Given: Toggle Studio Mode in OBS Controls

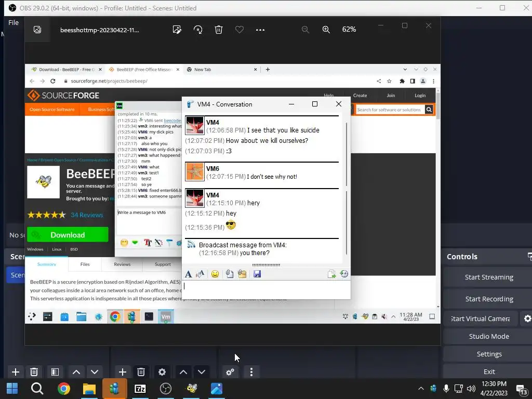Looking at the screenshot, I should pos(489,336).
